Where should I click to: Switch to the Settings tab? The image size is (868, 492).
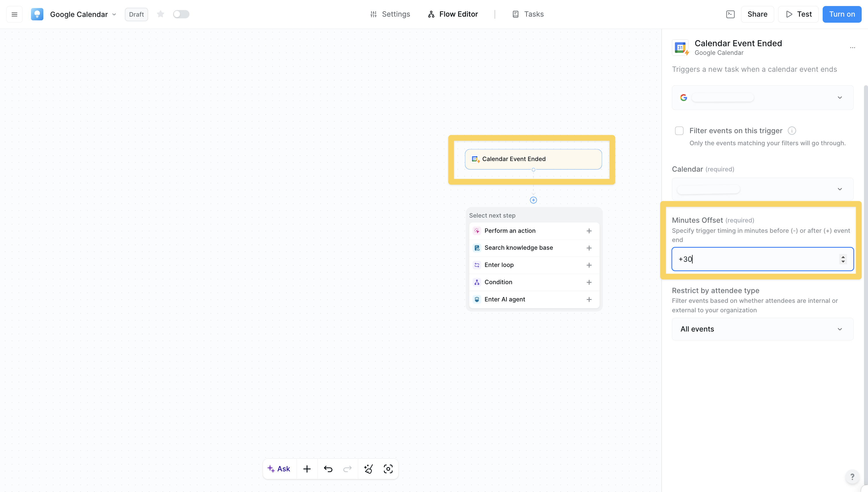click(390, 14)
